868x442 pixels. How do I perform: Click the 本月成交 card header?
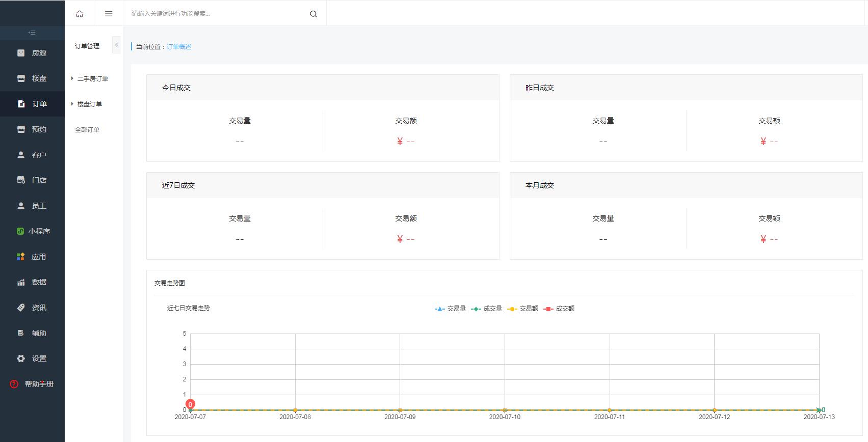686,185
